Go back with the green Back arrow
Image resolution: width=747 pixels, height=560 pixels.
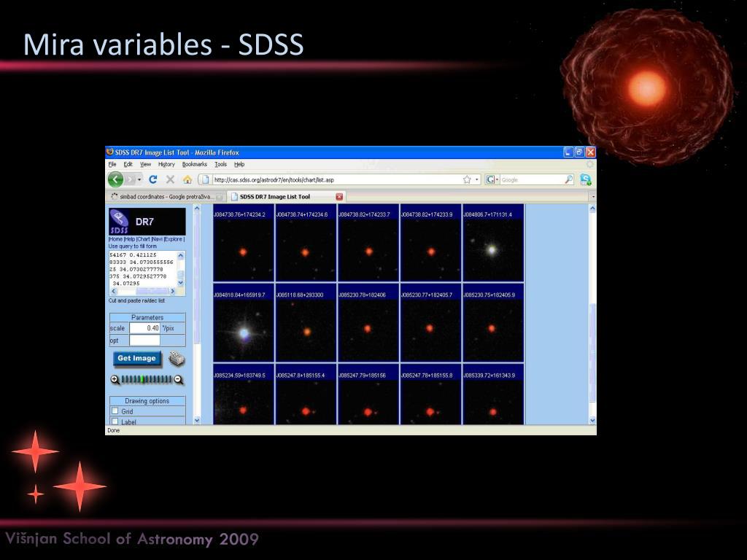(115, 179)
